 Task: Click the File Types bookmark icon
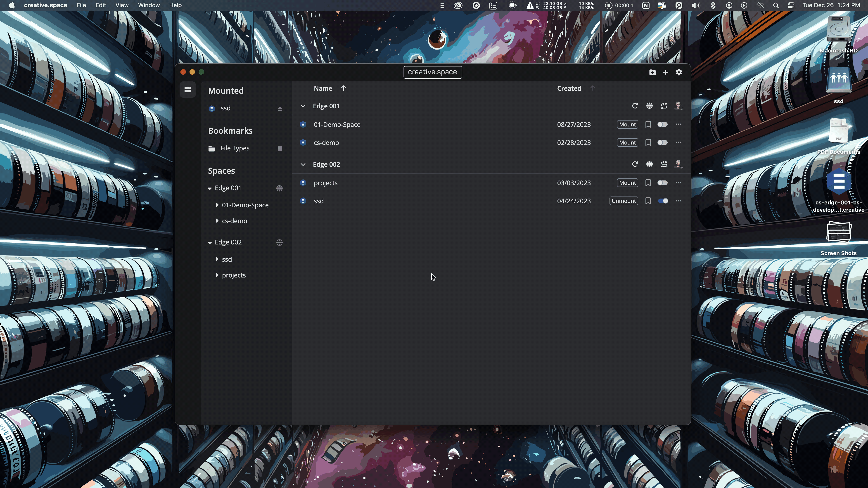(x=280, y=149)
